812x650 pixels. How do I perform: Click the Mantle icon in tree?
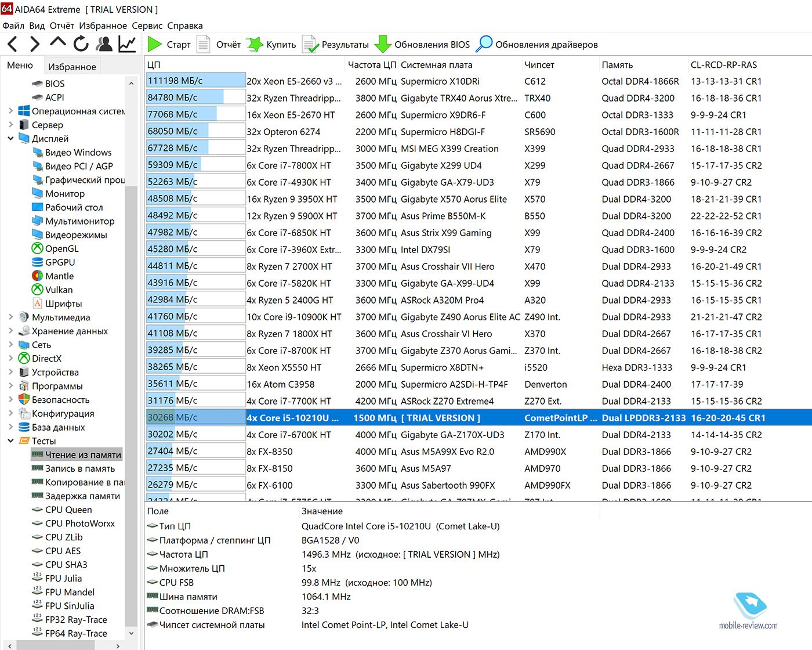[x=38, y=276]
